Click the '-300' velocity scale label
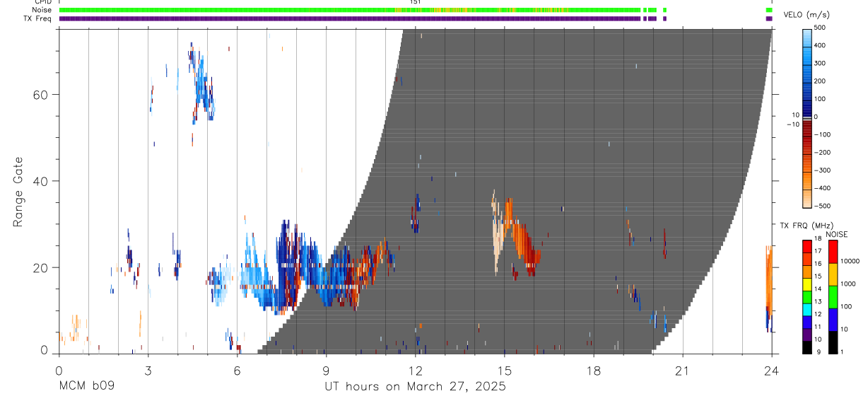The height and width of the screenshot is (401, 868). pyautogui.click(x=822, y=170)
